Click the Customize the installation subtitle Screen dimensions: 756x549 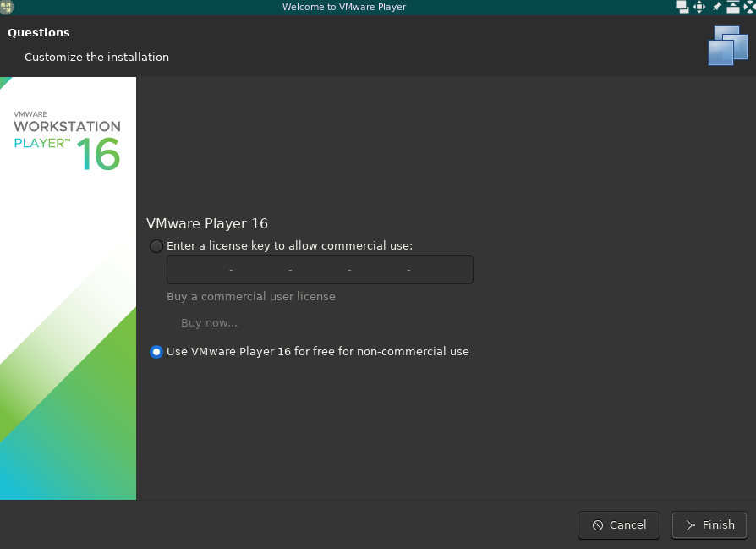tap(96, 58)
